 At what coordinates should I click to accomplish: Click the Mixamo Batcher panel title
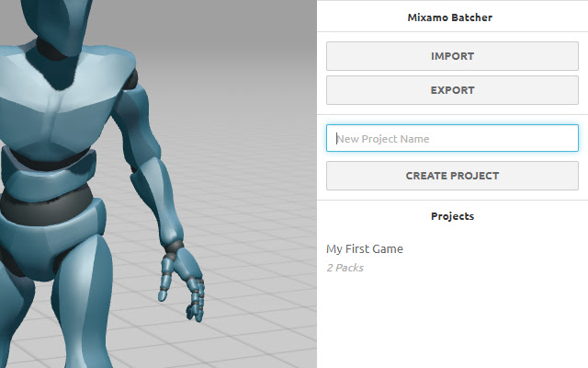pos(449,17)
